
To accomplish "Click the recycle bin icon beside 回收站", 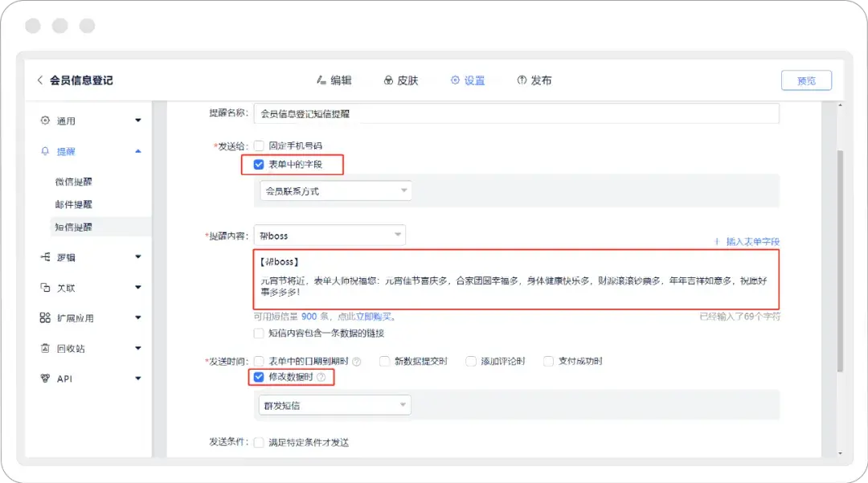I will pos(45,348).
